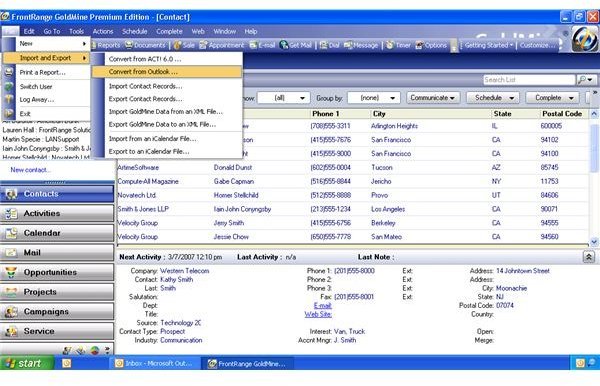600x386 pixels.
Task: Open the Mail navigation panel
Action: (x=57, y=252)
